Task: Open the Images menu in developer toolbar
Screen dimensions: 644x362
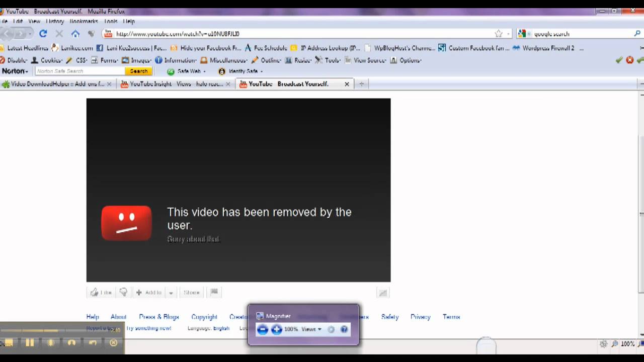Action: [x=136, y=60]
